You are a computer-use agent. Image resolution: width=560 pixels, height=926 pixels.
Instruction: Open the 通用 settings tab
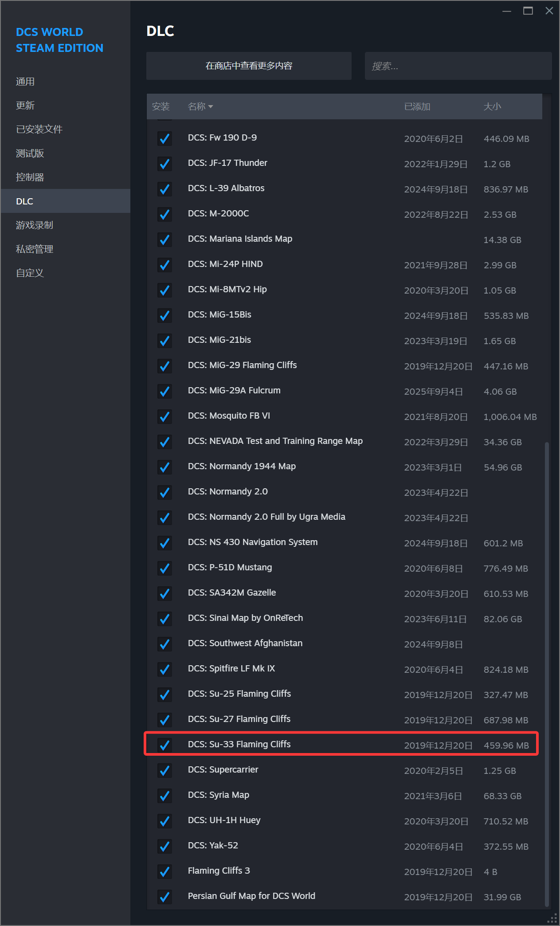tap(25, 82)
